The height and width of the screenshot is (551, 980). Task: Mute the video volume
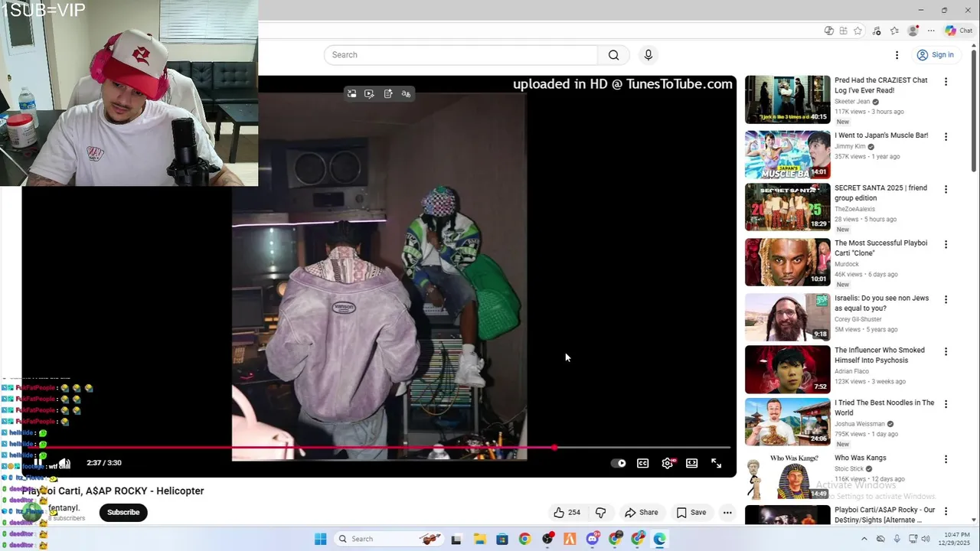click(x=64, y=463)
